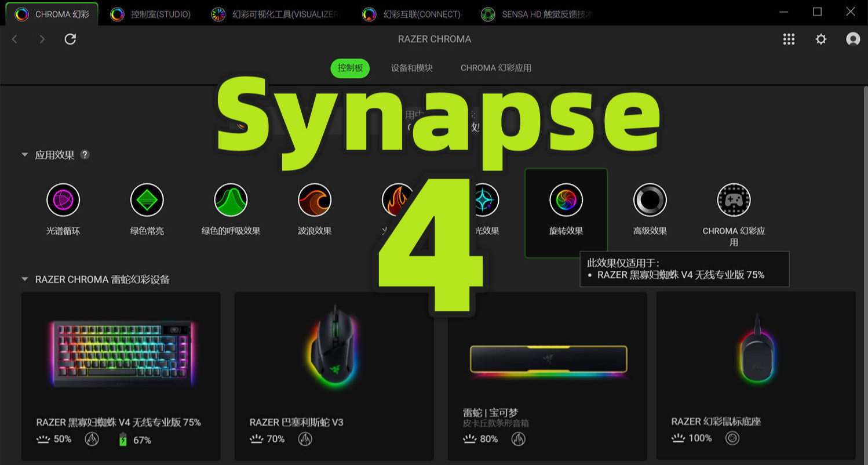
Task: Collapse the 应用效果 section
Action: [25, 155]
